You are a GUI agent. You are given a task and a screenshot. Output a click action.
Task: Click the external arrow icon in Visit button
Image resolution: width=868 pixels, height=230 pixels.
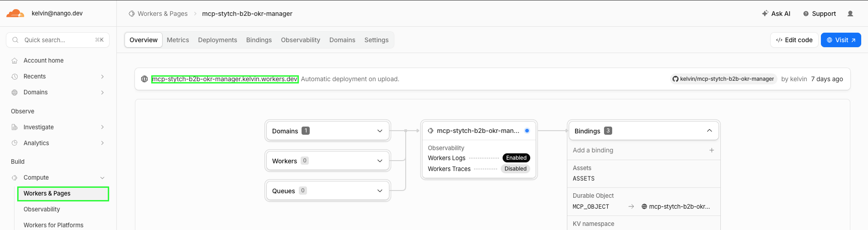click(853, 40)
